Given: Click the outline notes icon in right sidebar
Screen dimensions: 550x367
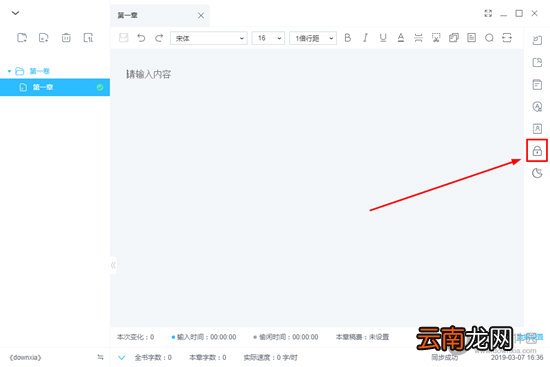Looking at the screenshot, I should pos(537,85).
